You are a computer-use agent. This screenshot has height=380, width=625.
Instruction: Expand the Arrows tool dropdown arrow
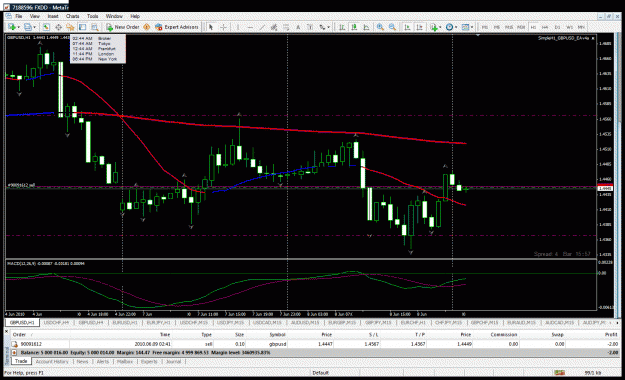click(x=328, y=27)
